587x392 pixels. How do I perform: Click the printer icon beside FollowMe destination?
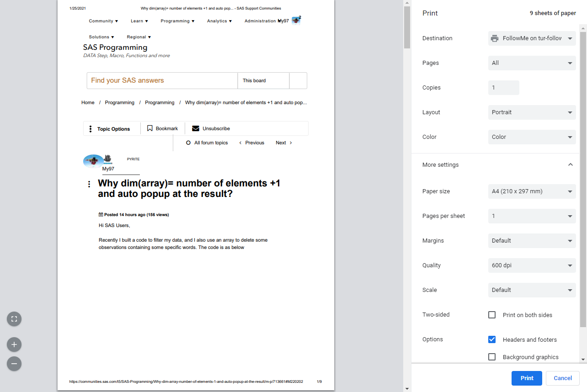494,38
